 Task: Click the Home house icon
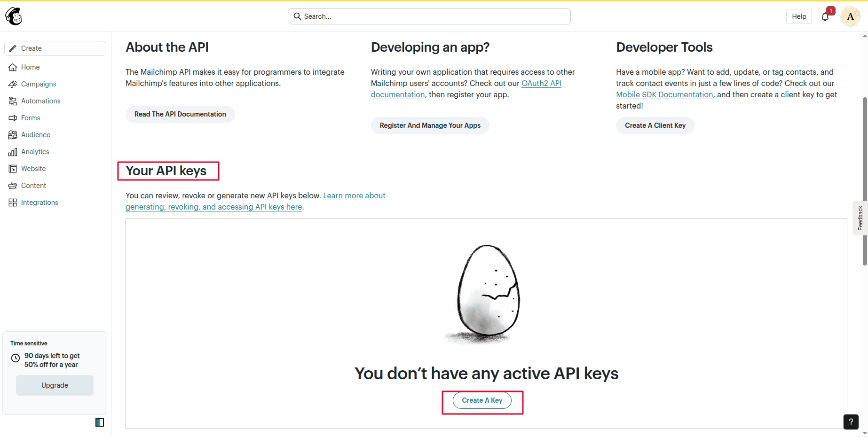tap(13, 67)
